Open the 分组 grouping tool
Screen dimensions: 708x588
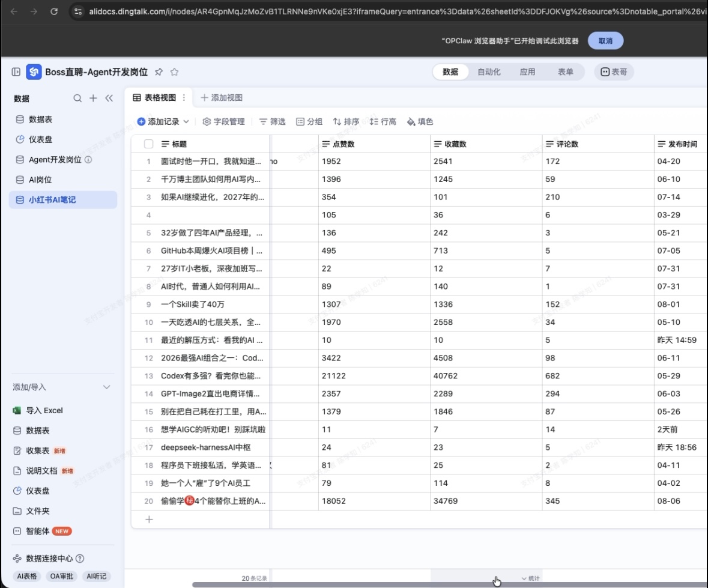click(309, 121)
